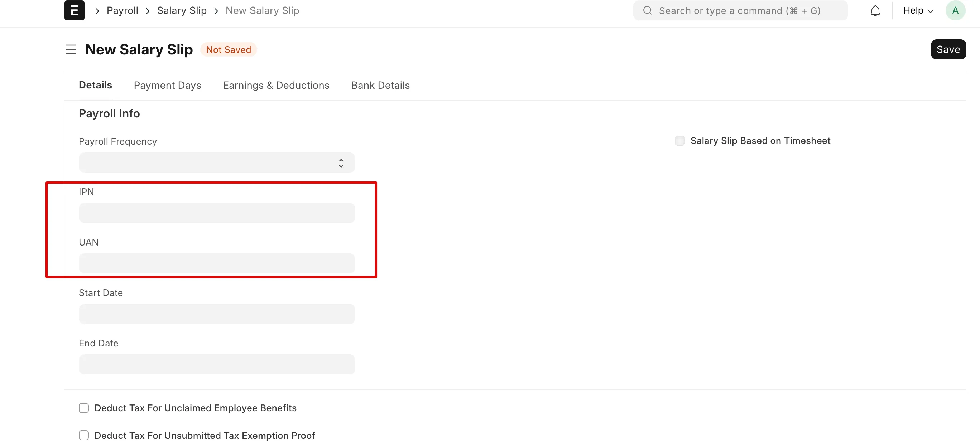The width and height of the screenshot is (980, 446).
Task: Toggle the sidebar hamburger menu icon
Action: click(x=71, y=49)
